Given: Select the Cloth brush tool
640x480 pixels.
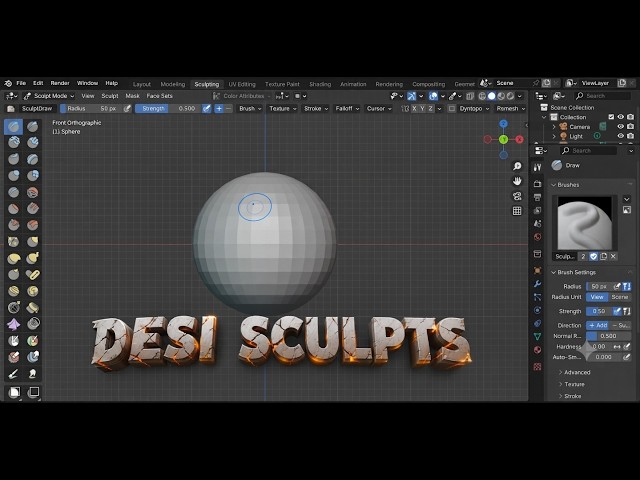Looking at the screenshot, I should coord(13,324).
